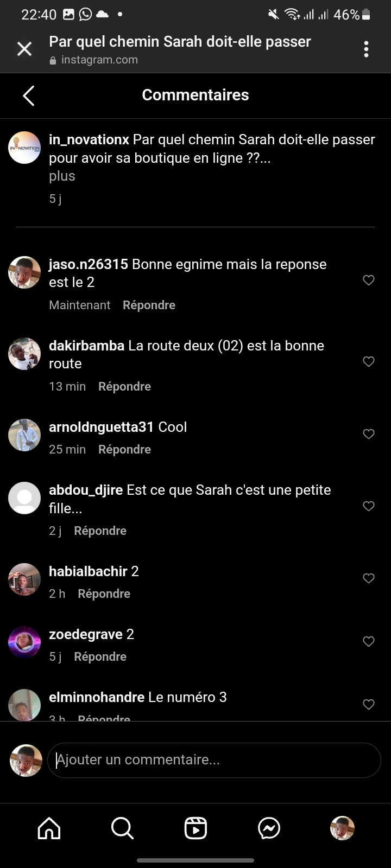Open the Search explore icon

click(x=122, y=828)
